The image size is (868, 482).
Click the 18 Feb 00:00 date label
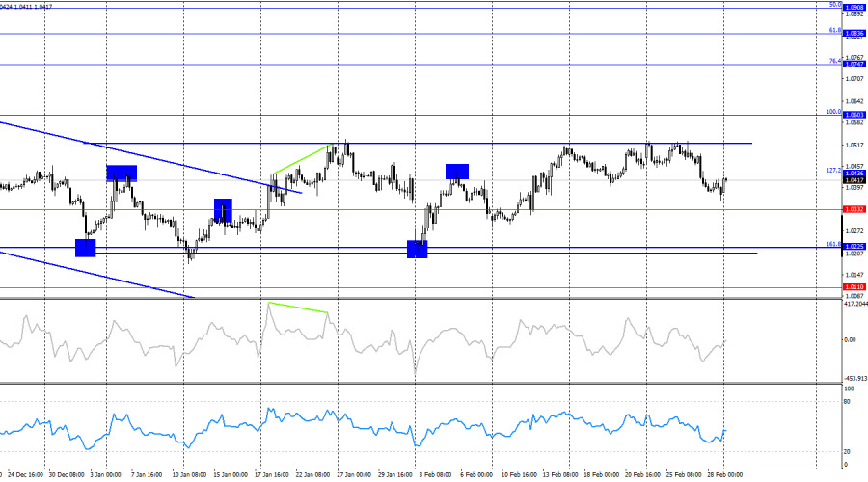602,475
